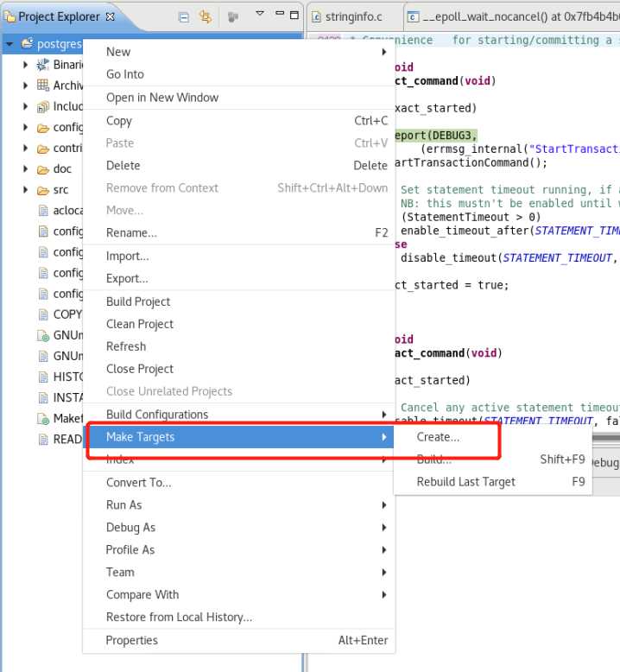Expand the config folder

tap(25, 127)
